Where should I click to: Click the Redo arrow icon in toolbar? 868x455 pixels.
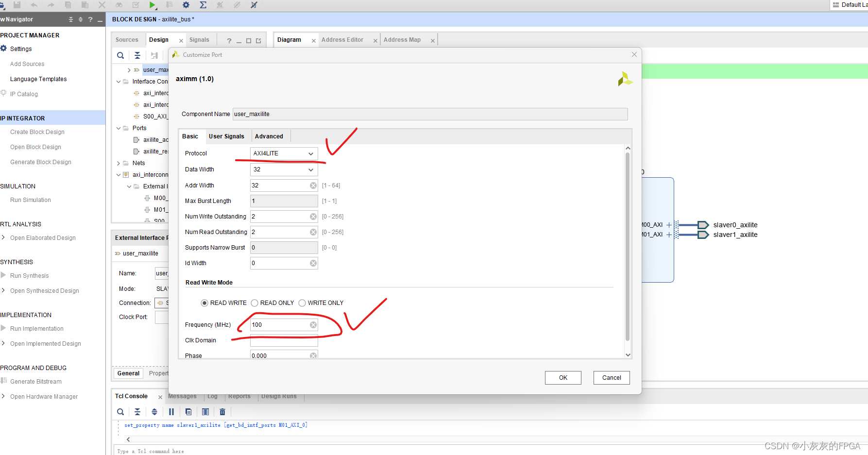coord(51,5)
